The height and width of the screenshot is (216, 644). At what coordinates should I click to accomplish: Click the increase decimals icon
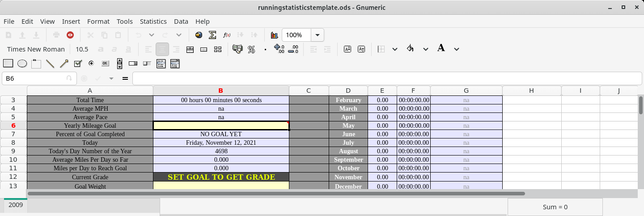(x=279, y=49)
